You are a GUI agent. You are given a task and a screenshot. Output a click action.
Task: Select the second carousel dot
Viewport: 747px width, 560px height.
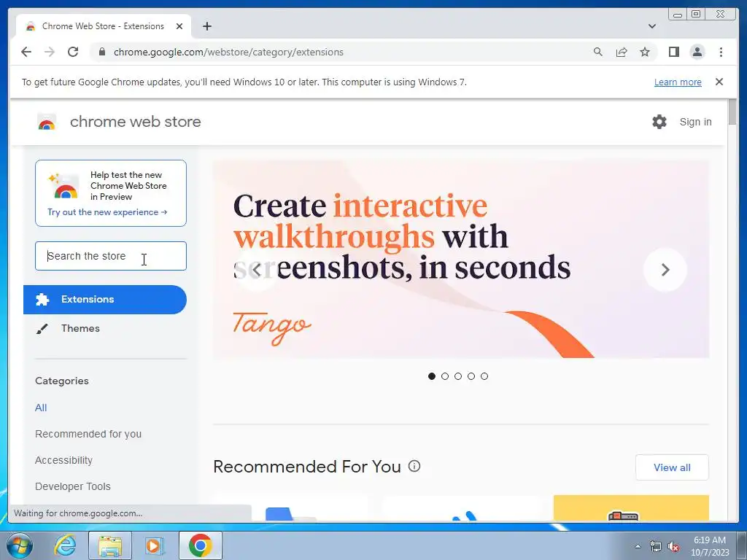pyautogui.click(x=445, y=376)
